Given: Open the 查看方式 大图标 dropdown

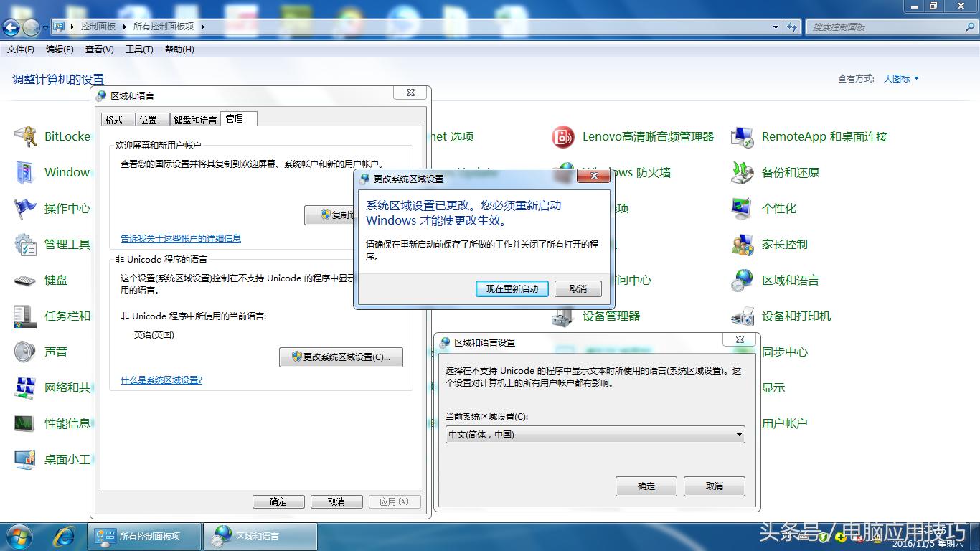Looking at the screenshot, I should (900, 79).
